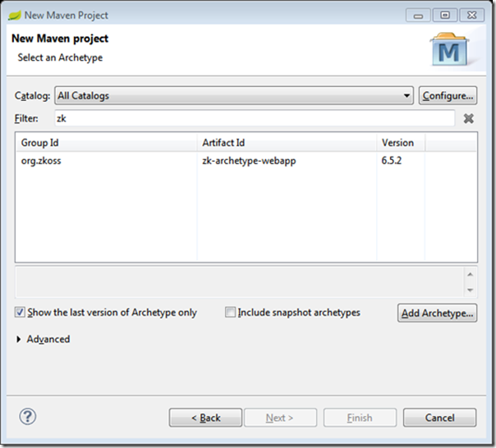Click the description box scroll down arrow
Viewport: 496px width, 448px height.
[x=470, y=290]
